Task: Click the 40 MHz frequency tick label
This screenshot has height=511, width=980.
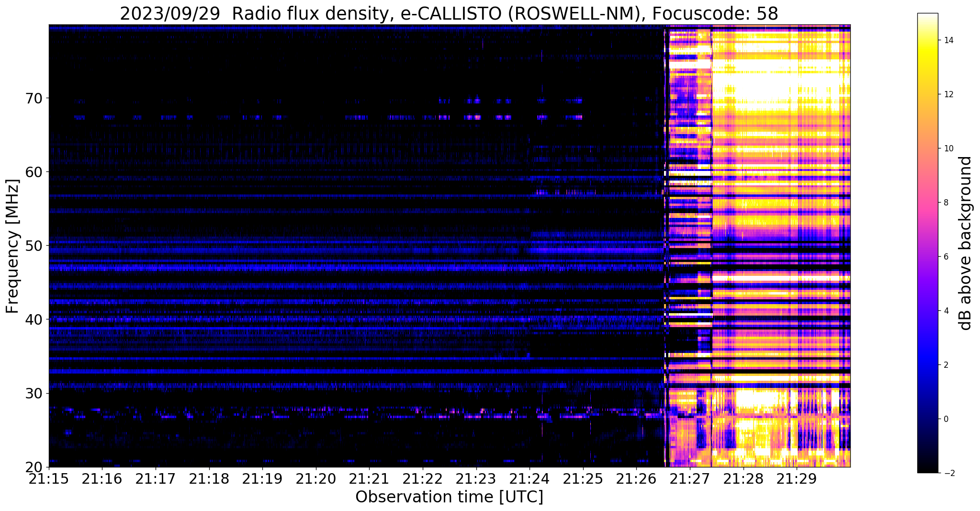Action: pos(33,319)
